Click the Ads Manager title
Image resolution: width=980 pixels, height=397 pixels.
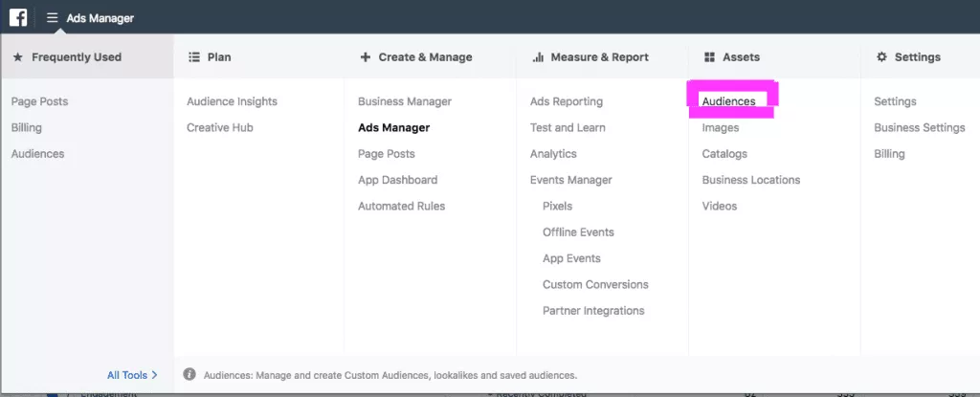point(100,18)
